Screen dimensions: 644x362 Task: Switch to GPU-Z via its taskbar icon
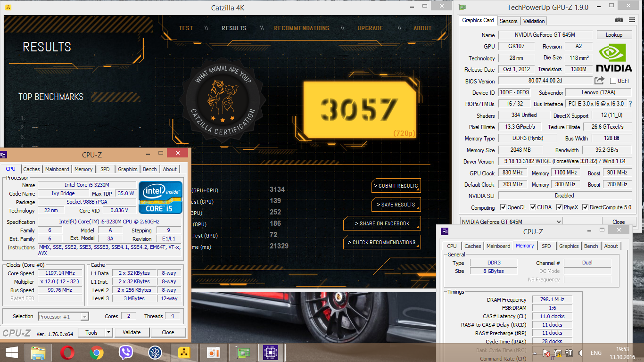click(x=243, y=352)
